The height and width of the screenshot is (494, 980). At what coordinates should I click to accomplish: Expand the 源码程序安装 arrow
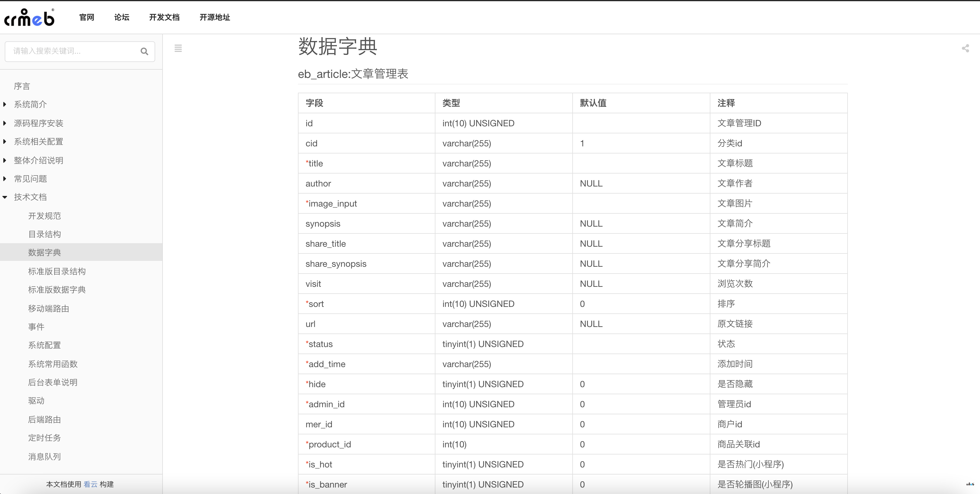pos(5,123)
